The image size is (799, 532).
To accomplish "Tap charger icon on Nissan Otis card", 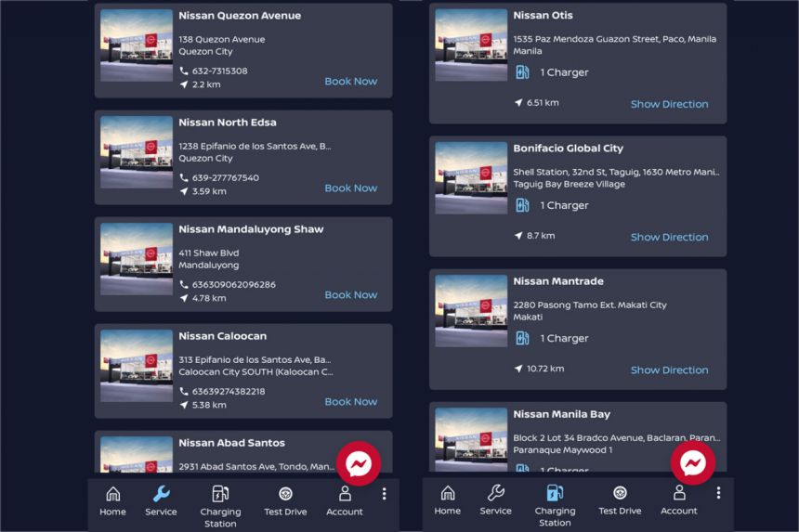I will point(522,72).
